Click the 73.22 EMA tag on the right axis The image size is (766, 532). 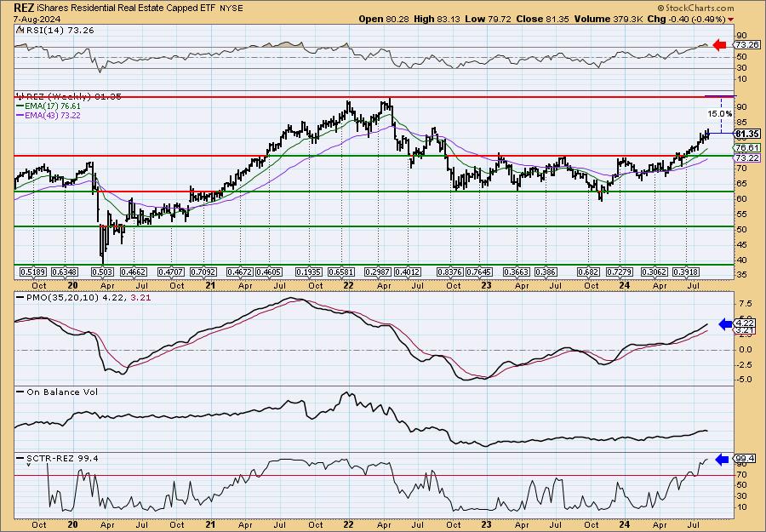(747, 158)
